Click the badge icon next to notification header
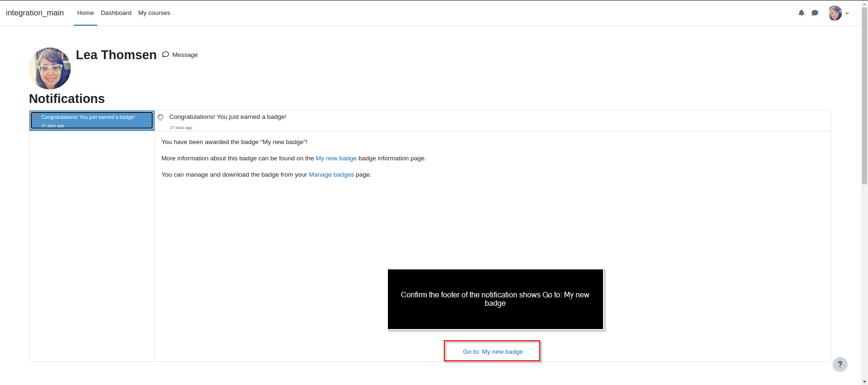Image resolution: width=868 pixels, height=385 pixels. coord(161,117)
